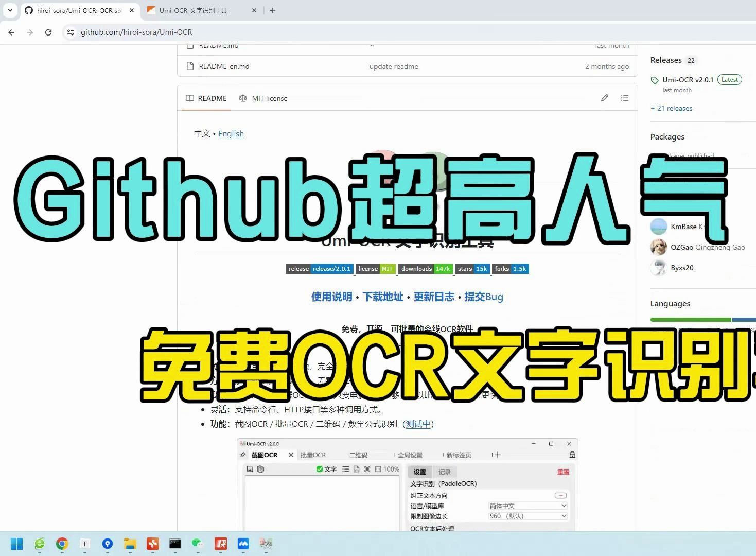Open the 下载地址 link
The width and height of the screenshot is (756, 556).
point(383,297)
